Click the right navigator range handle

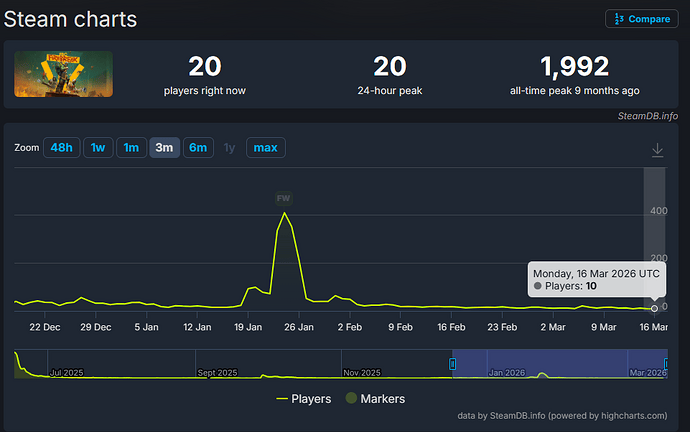[x=667, y=364]
